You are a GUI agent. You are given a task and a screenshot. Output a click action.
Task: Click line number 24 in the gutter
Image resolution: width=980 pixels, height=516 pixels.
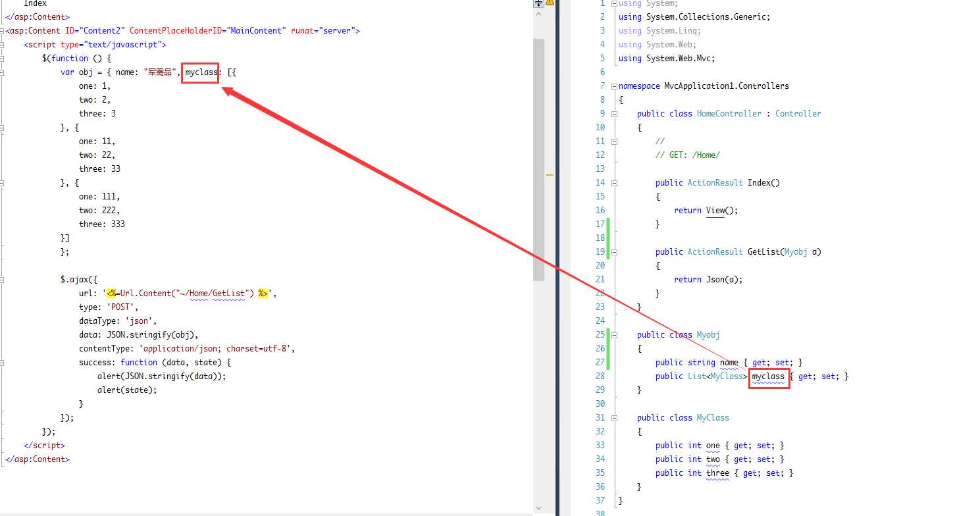pos(600,321)
